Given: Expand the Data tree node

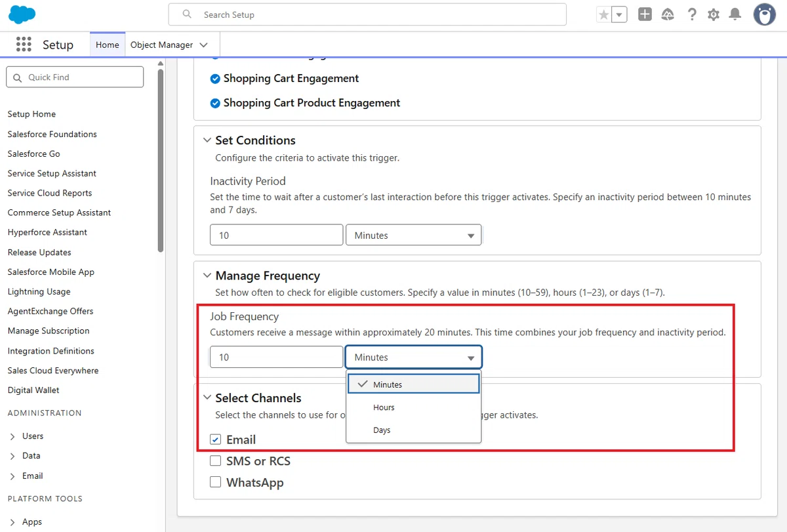Looking at the screenshot, I should click(x=12, y=456).
